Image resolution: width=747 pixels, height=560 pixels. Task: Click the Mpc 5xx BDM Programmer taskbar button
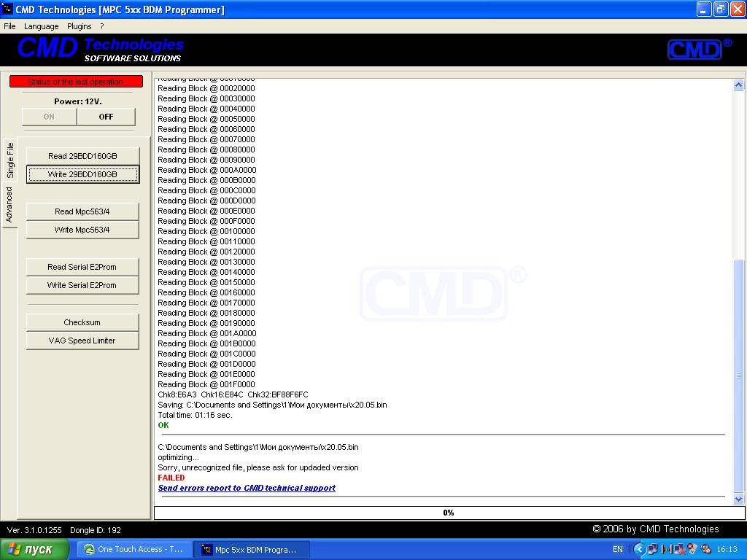(x=252, y=550)
